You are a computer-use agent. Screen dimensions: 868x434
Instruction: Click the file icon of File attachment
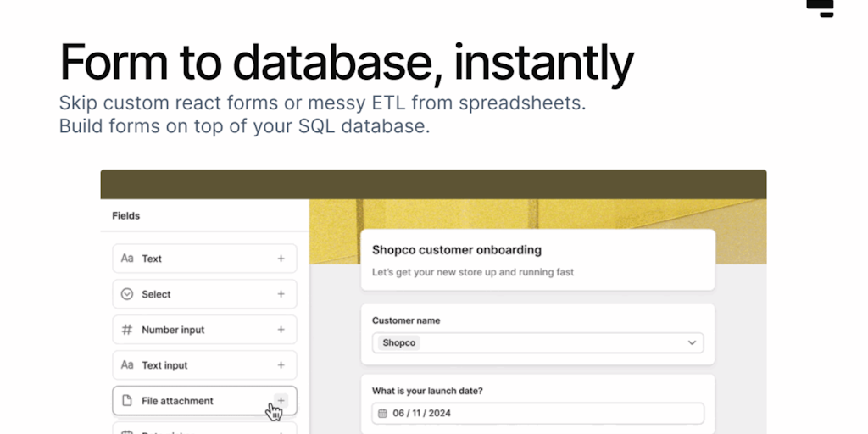click(127, 401)
